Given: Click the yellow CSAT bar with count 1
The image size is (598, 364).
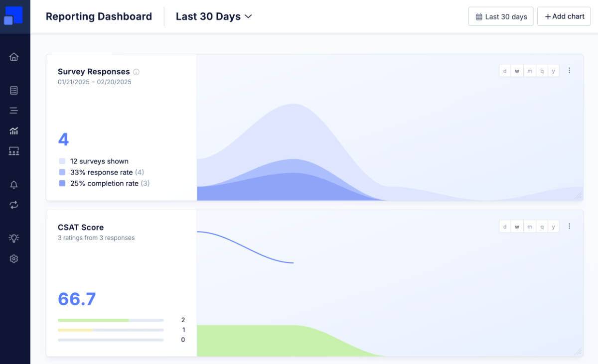Looking at the screenshot, I should click(x=111, y=330).
